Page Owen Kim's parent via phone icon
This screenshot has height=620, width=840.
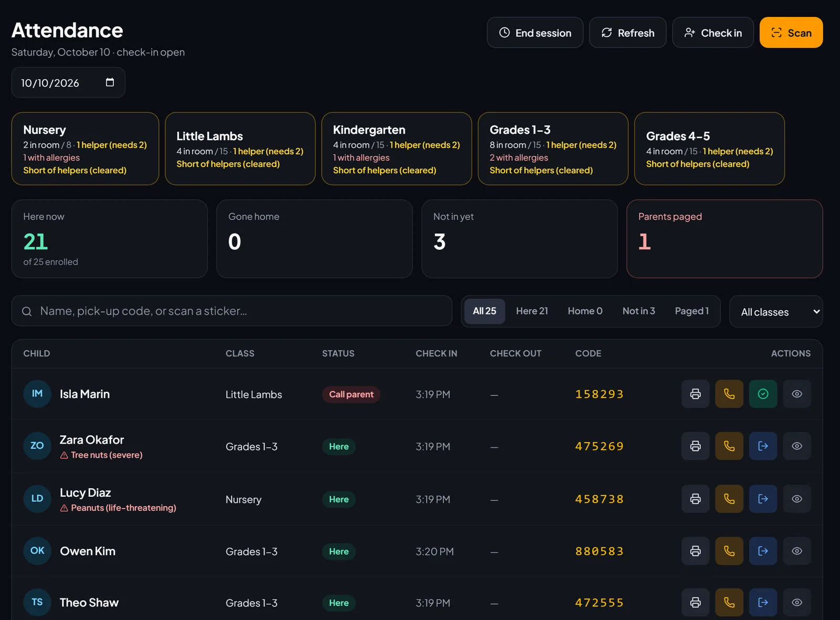coord(729,551)
